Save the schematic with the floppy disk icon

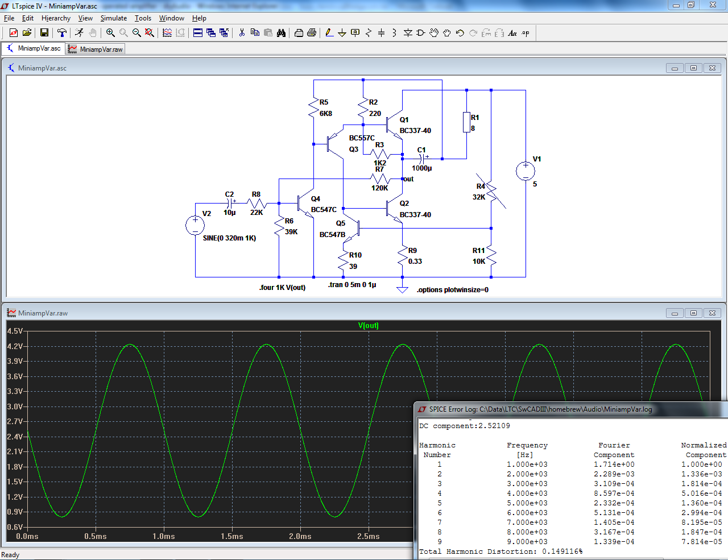pyautogui.click(x=44, y=33)
